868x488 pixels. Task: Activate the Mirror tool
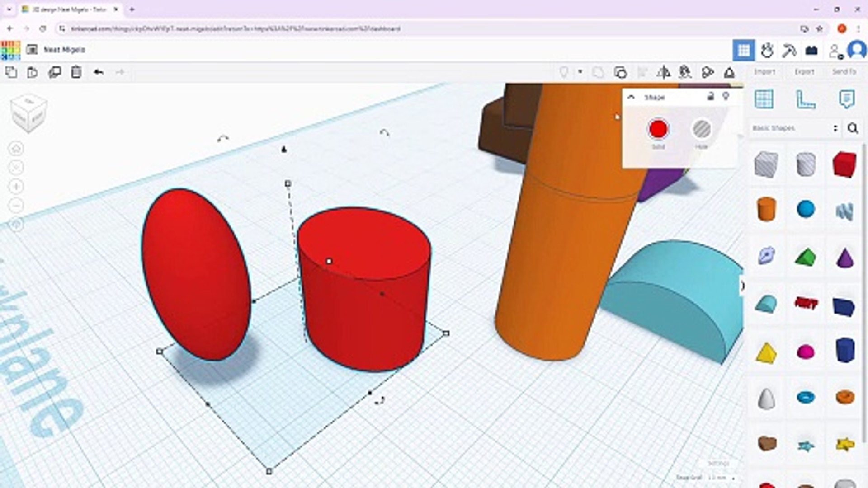pyautogui.click(x=664, y=72)
